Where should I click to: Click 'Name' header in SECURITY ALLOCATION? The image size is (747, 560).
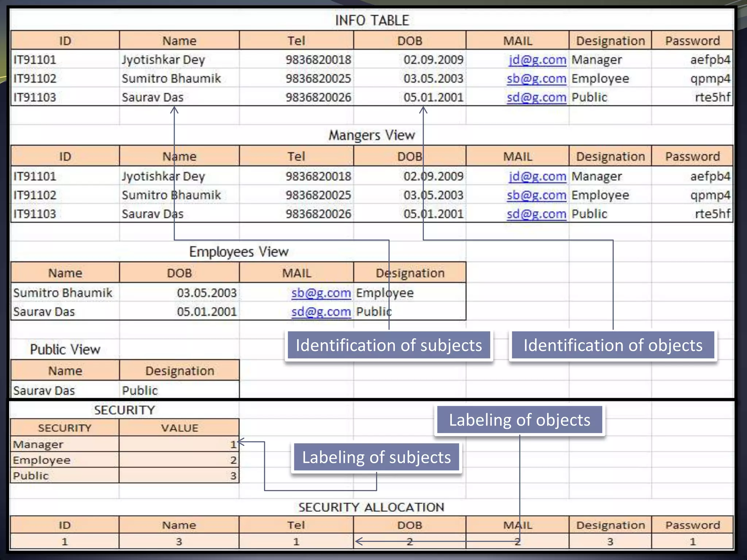179,525
